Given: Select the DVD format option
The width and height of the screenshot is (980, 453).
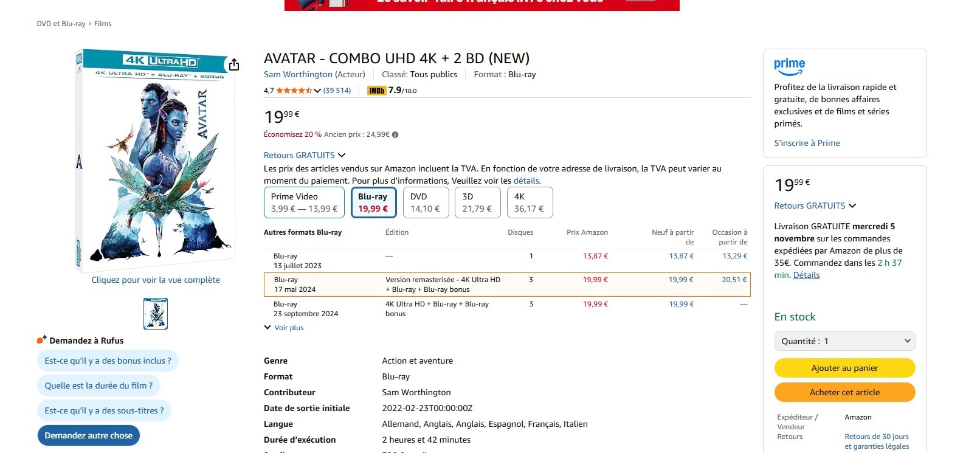Looking at the screenshot, I should click(424, 202).
